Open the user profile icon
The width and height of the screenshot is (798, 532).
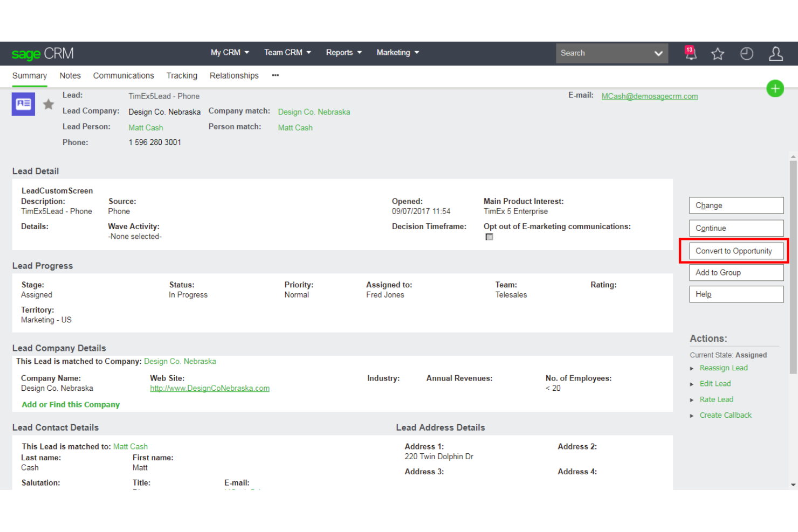pos(776,53)
